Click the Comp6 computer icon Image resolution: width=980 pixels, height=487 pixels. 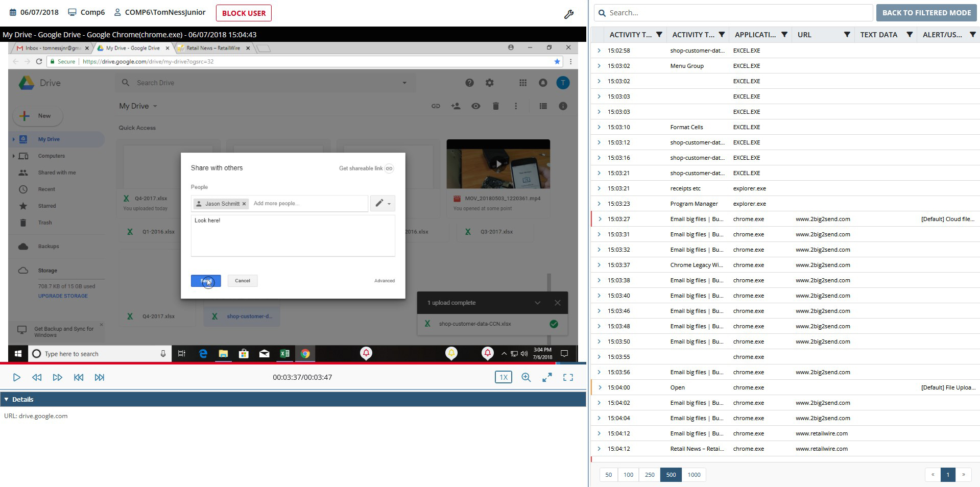point(73,12)
